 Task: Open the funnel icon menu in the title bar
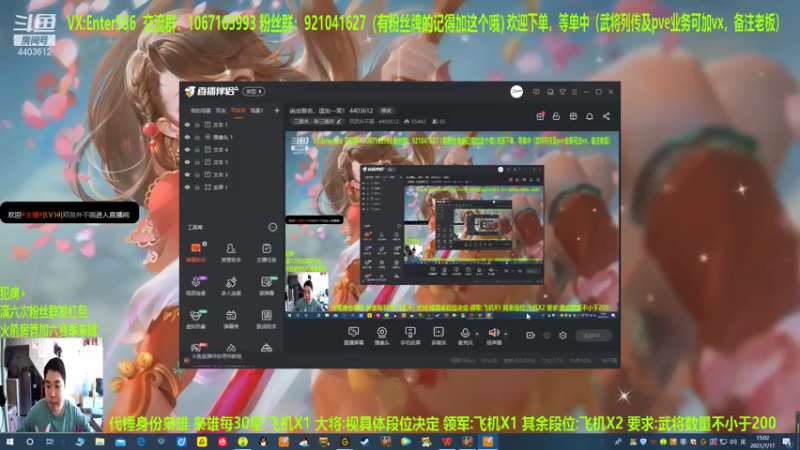(562, 92)
